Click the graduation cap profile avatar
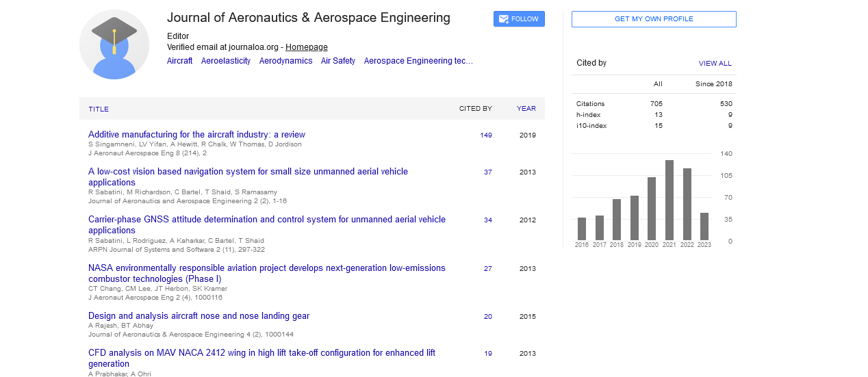This screenshot has height=377, width=868. coord(114,44)
